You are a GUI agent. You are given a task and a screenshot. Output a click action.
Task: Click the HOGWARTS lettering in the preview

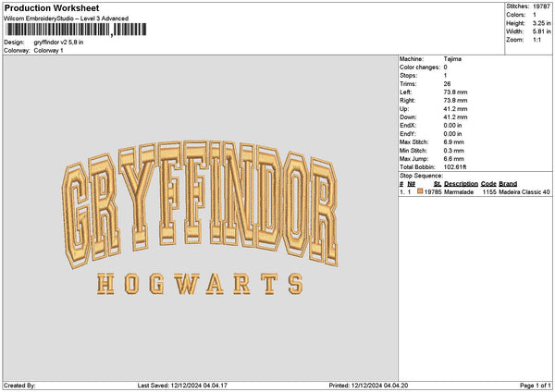click(x=200, y=284)
